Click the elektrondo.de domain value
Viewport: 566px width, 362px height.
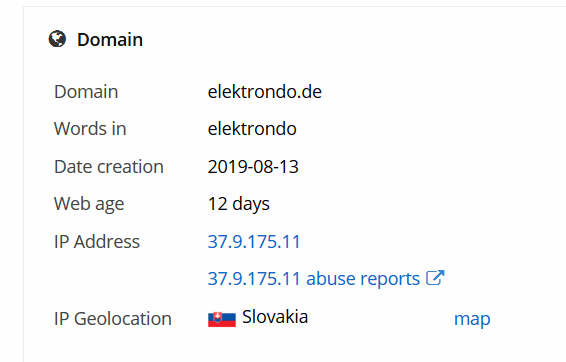point(265,92)
